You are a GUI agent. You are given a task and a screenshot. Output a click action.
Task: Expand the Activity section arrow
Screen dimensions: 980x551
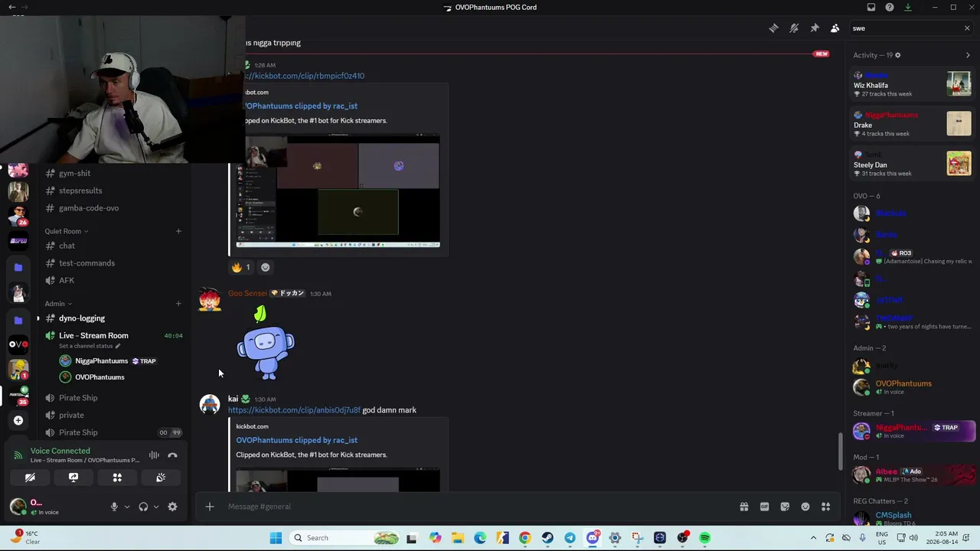(968, 55)
